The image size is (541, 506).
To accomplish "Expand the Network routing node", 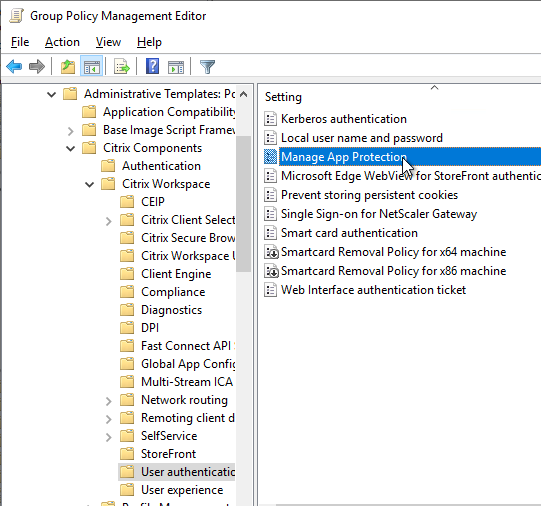I will [109, 401].
